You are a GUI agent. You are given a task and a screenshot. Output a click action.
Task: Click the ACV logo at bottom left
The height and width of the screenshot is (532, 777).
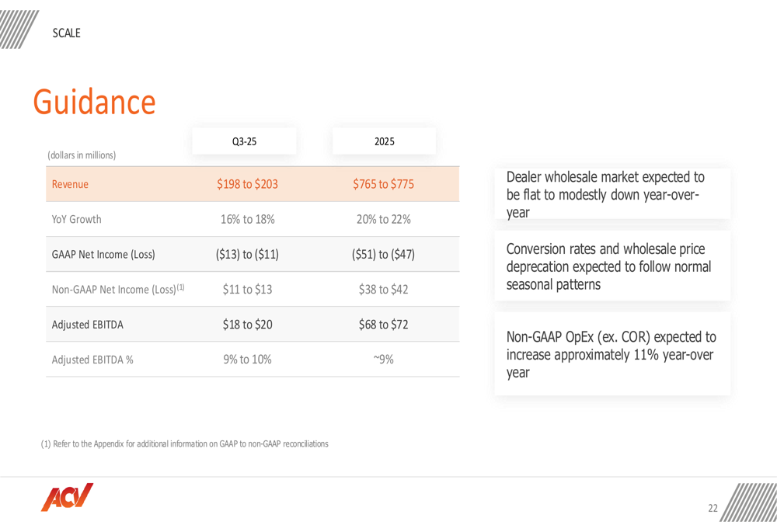coord(67,497)
